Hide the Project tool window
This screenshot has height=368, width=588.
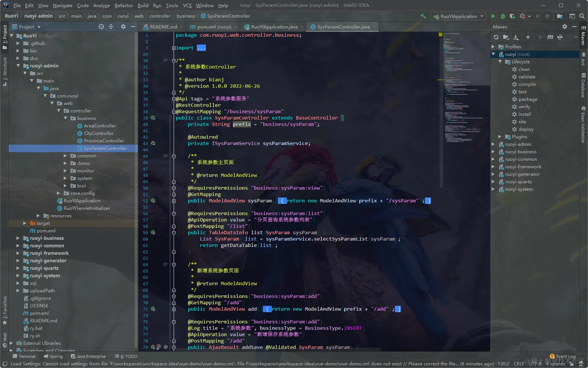pos(133,27)
